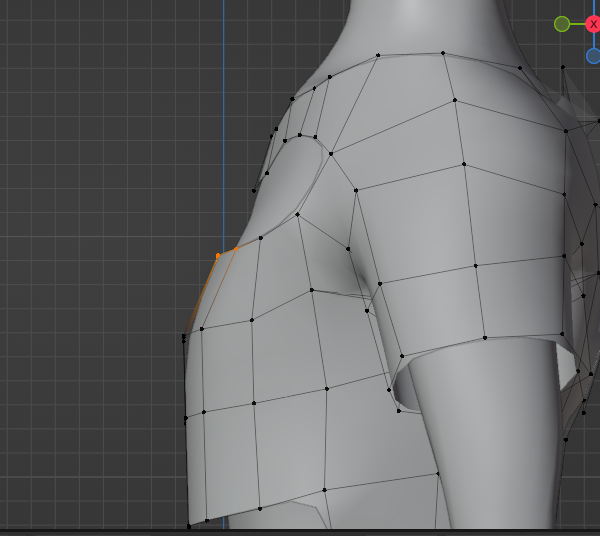Select the leftmost orange highlighted vertex
Screen dimensions: 600x536
218,256
